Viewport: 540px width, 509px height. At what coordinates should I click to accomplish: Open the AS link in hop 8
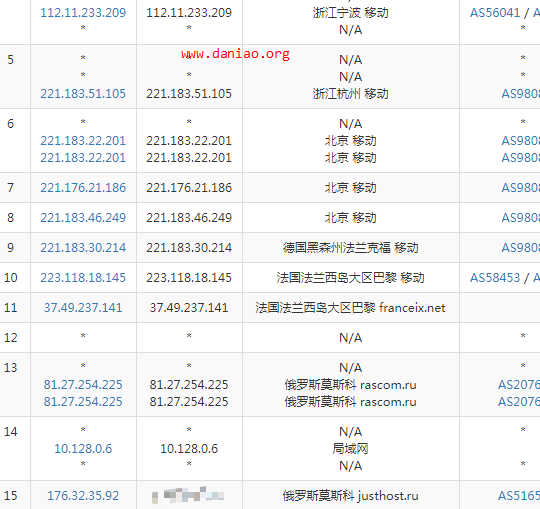(x=520, y=218)
